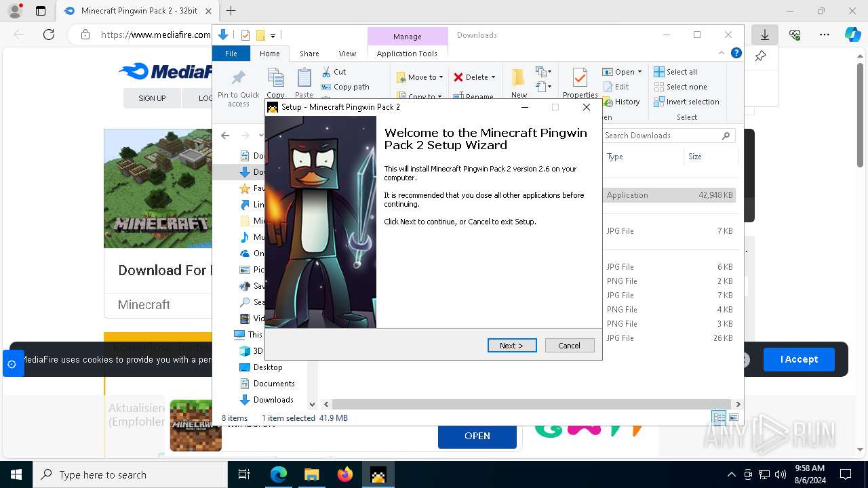
Task: Go back in File Explorer navigation
Action: [225, 136]
